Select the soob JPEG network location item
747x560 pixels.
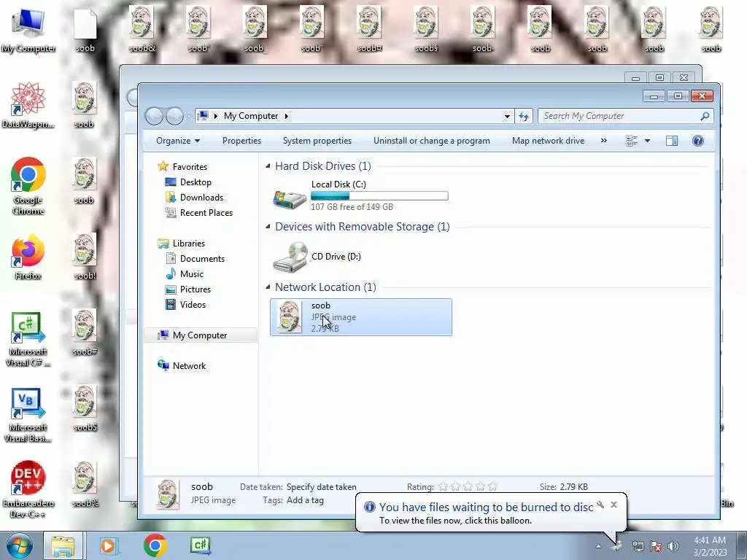[x=360, y=317]
